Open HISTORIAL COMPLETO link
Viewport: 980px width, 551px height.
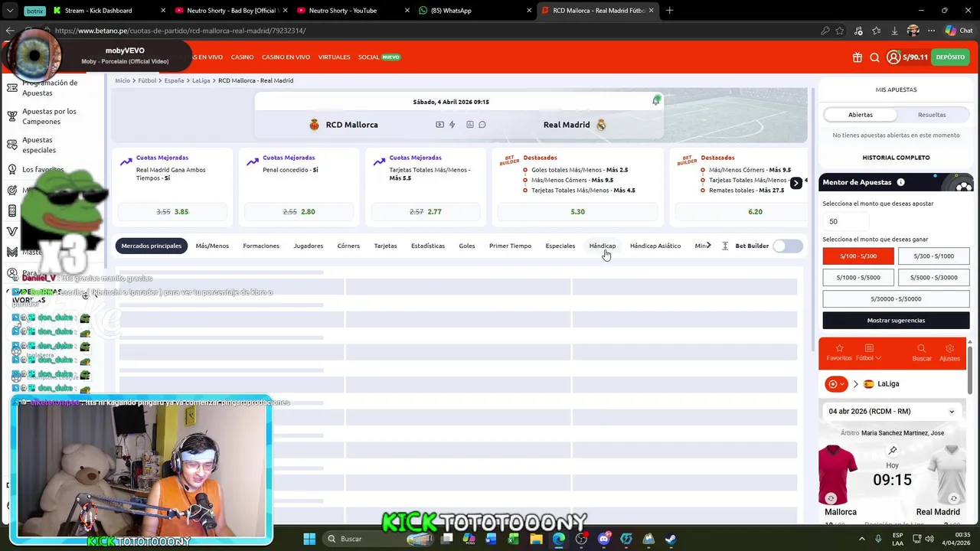click(x=896, y=158)
